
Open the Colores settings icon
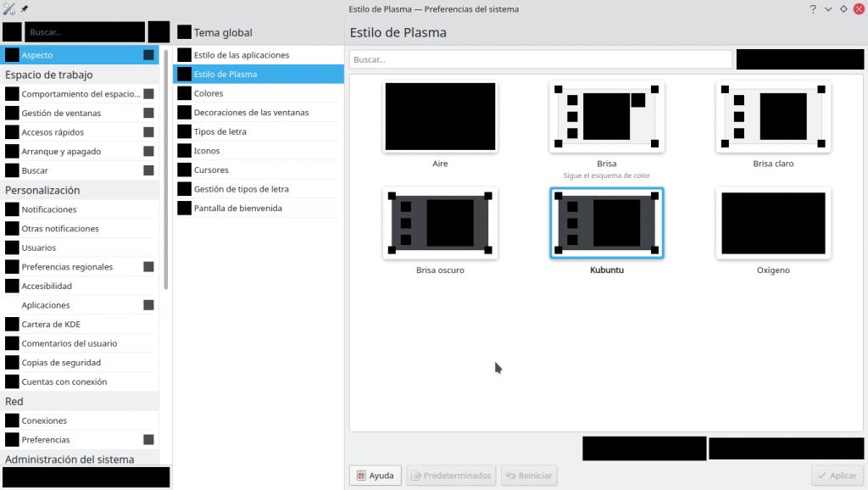tap(184, 93)
